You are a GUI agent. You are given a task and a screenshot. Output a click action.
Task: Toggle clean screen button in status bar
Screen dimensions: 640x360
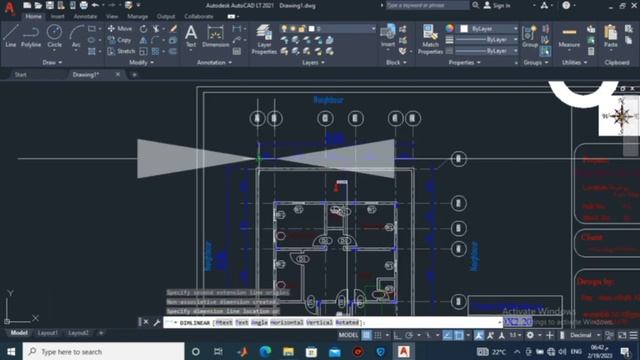pos(622,335)
